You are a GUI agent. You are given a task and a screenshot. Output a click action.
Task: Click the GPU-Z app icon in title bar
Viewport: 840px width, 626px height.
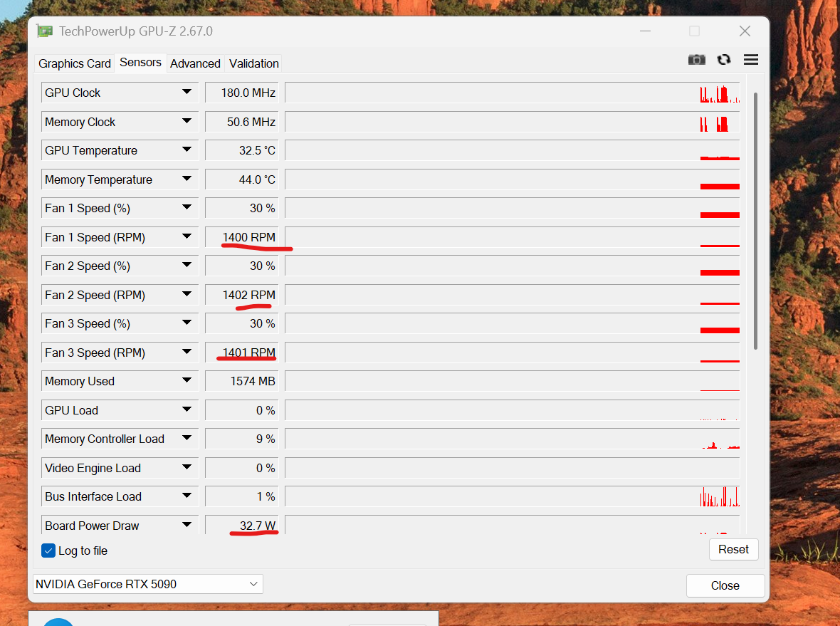click(x=45, y=31)
